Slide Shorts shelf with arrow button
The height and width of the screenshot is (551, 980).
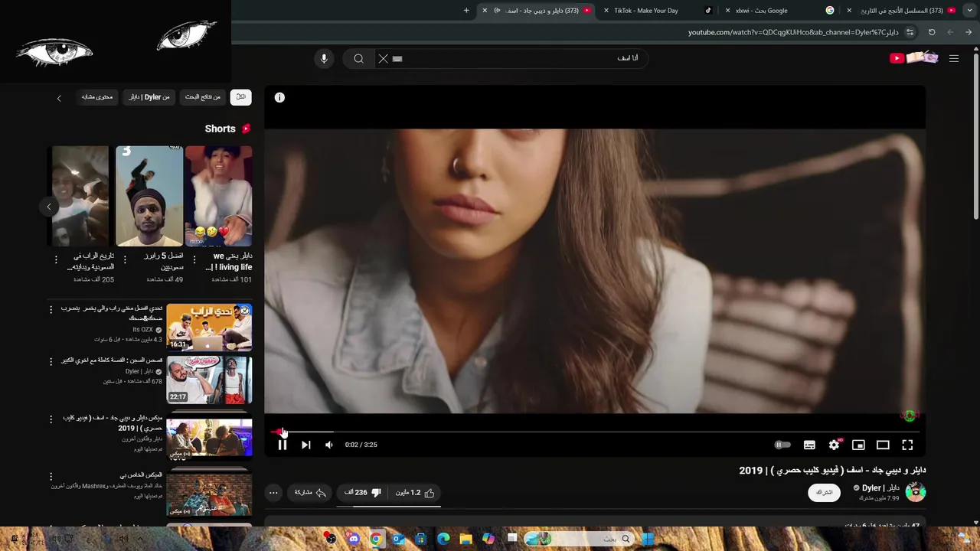coord(49,207)
